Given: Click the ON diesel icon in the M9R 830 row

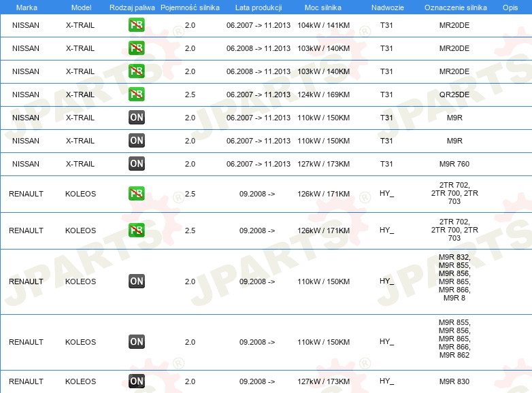Looking at the screenshot, I should 136,381.
